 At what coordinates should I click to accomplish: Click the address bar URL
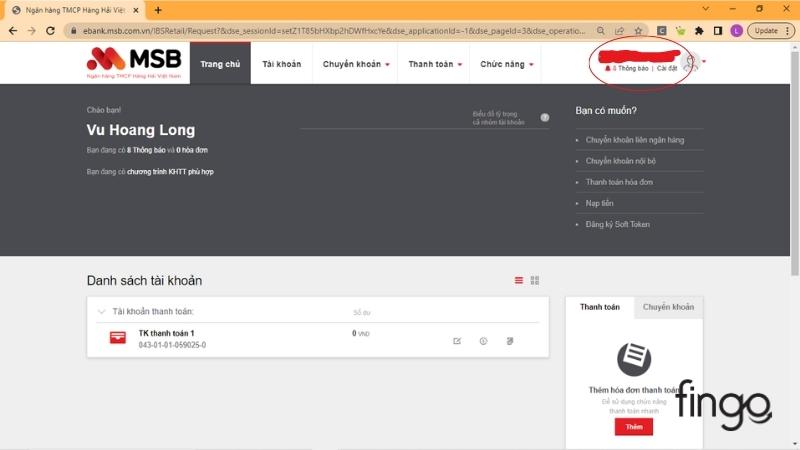pos(334,31)
